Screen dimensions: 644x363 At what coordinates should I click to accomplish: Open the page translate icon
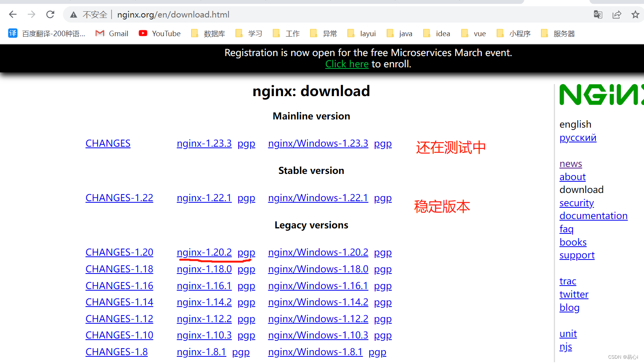tap(598, 15)
